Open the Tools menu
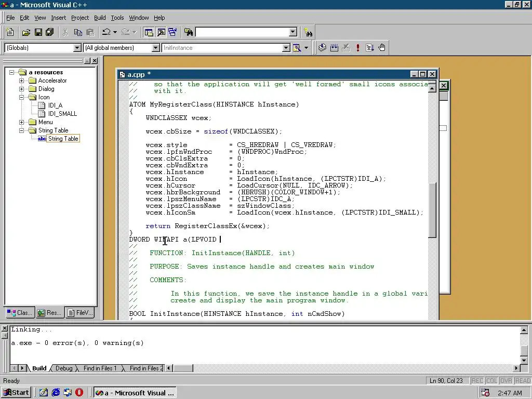This screenshot has height=399, width=532. pos(117,18)
